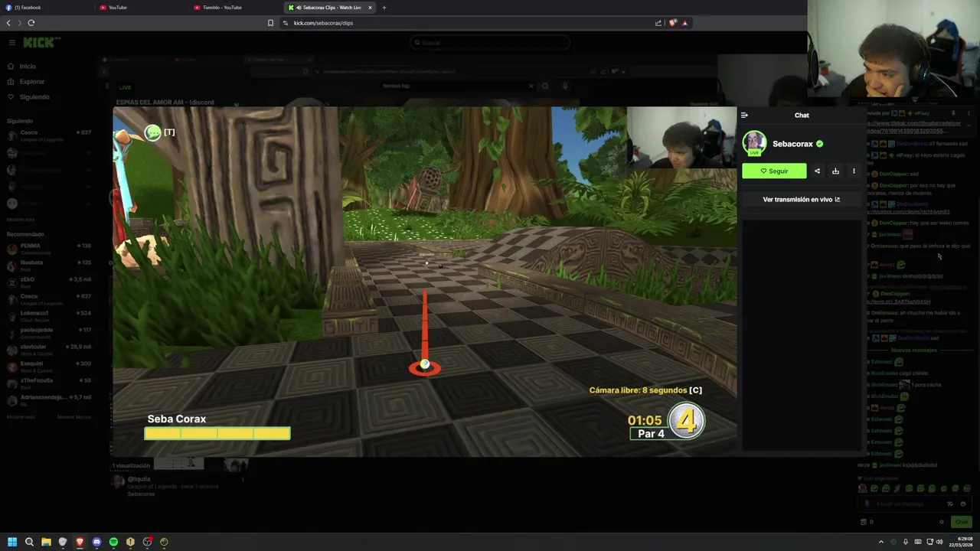This screenshot has width=980, height=551.
Task: Open Noobata recommended channel
Action: point(49,266)
